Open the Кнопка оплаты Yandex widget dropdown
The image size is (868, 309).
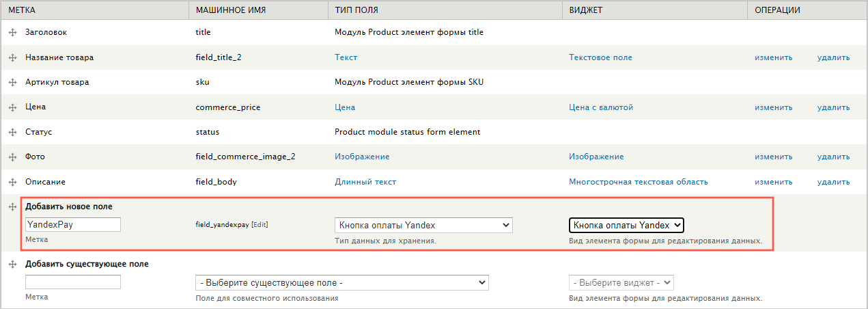coord(626,225)
